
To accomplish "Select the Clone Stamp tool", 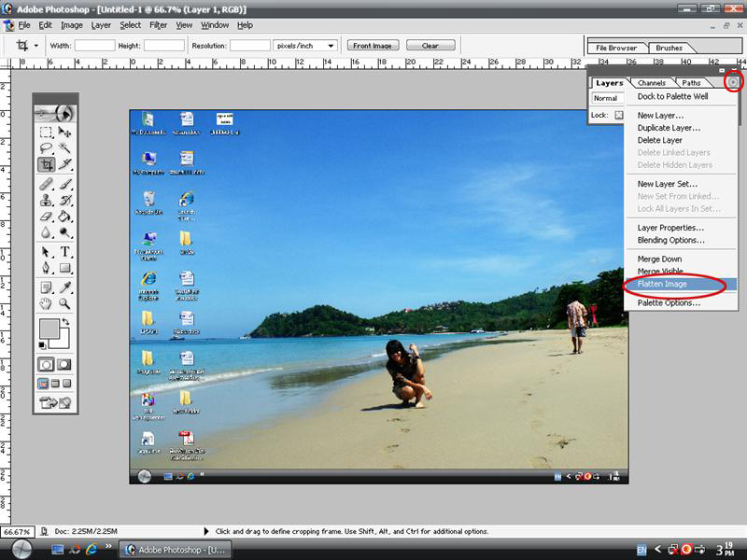I will coord(46,200).
